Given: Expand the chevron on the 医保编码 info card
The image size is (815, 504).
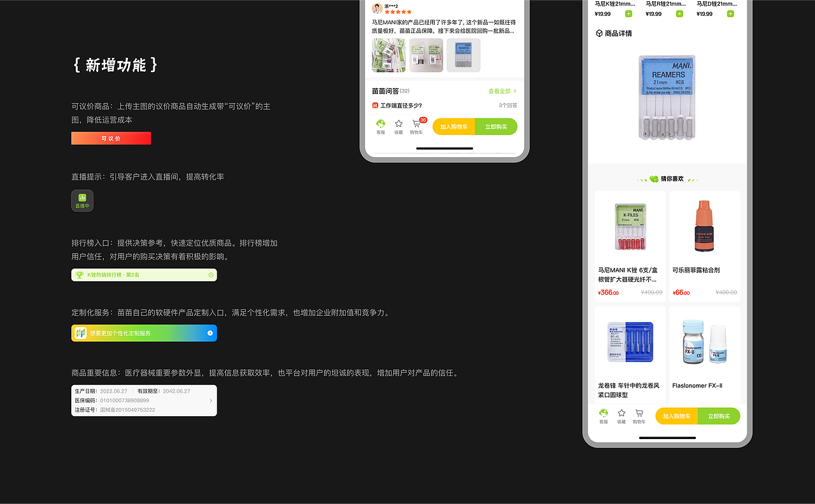Looking at the screenshot, I should pos(211,400).
